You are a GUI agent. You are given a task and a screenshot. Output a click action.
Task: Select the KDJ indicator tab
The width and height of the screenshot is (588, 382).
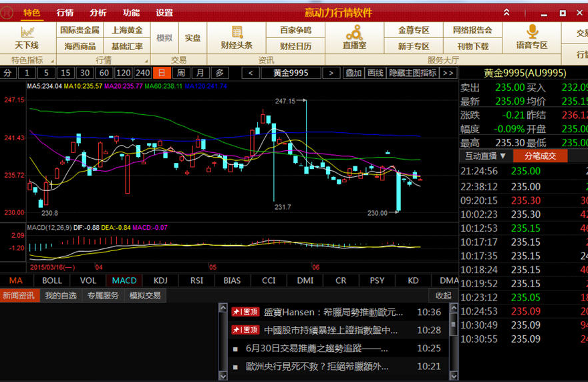coord(160,280)
